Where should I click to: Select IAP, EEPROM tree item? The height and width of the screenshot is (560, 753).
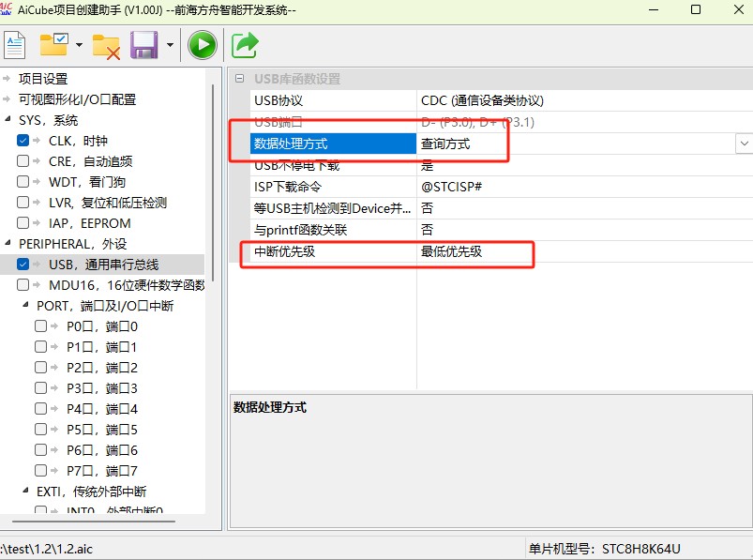click(x=90, y=223)
